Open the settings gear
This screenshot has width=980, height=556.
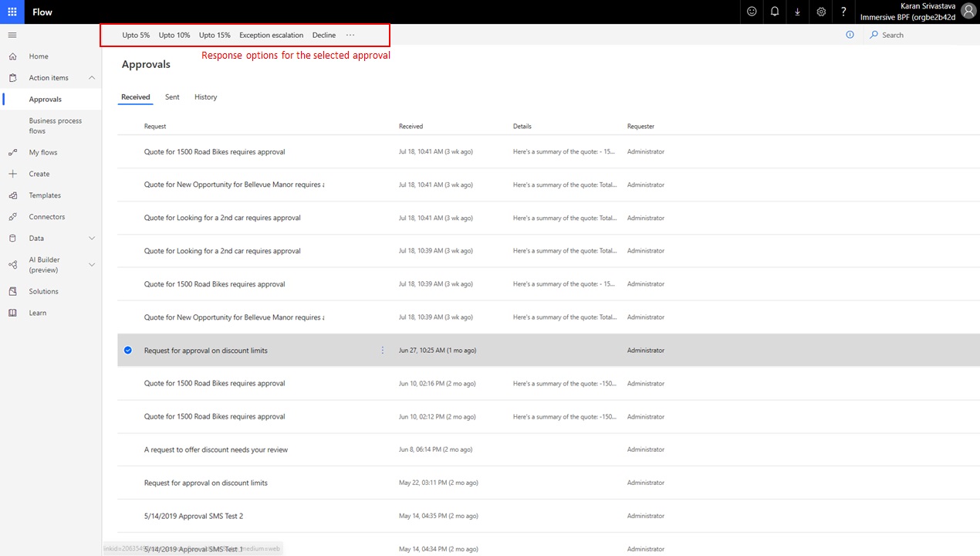point(821,12)
